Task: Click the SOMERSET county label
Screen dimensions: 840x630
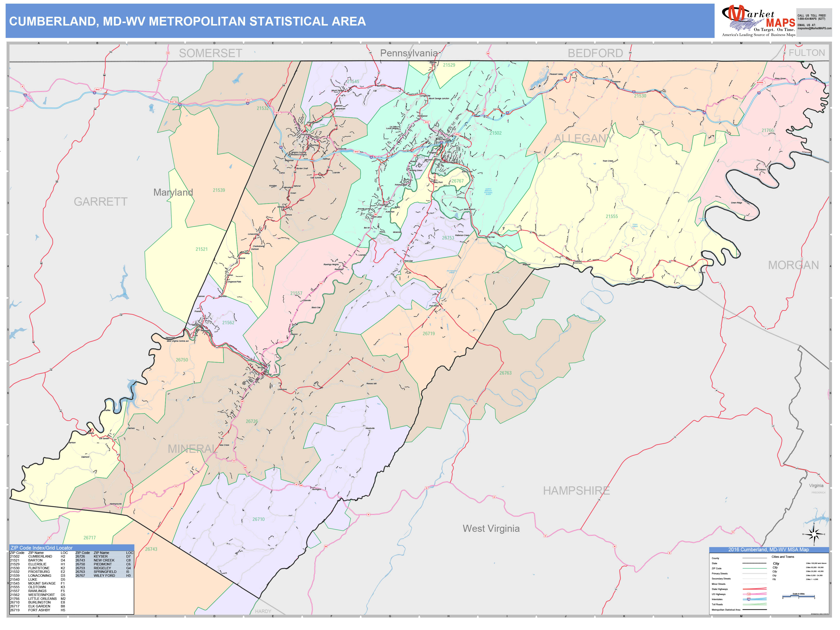Action: [211, 53]
